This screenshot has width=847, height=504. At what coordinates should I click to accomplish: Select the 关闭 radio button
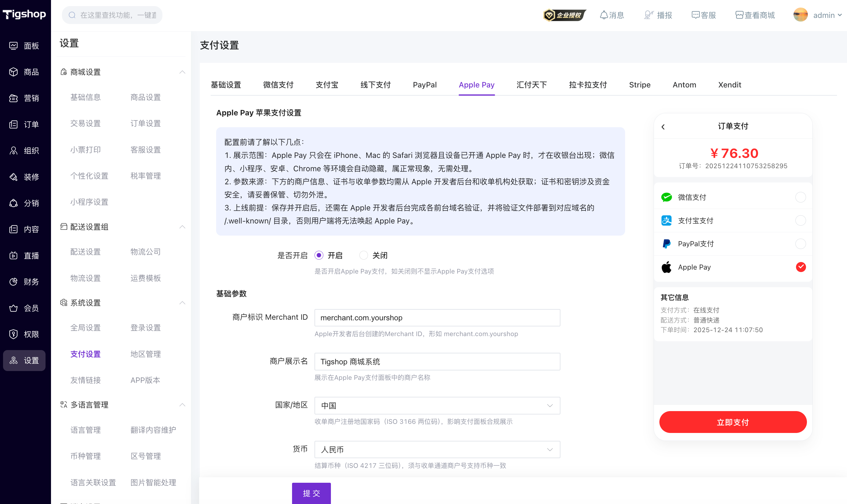point(364,255)
